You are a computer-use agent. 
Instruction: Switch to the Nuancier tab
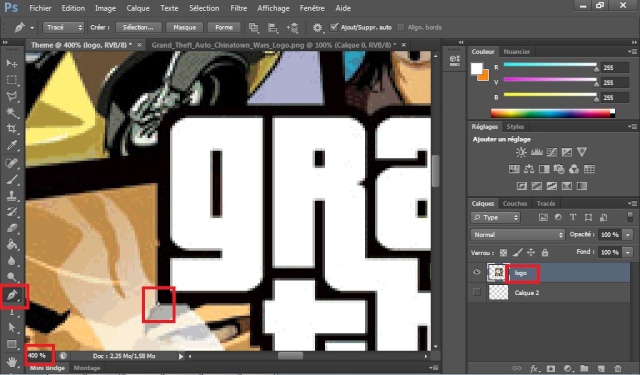pos(516,52)
